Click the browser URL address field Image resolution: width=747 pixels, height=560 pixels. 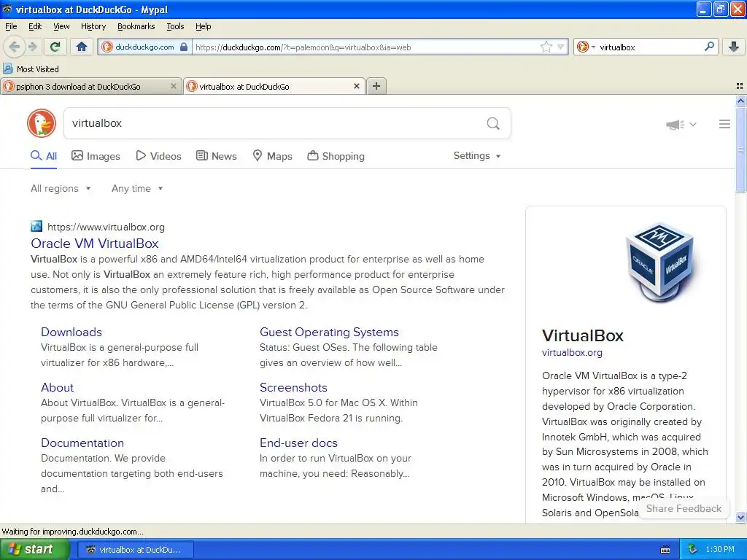[365, 47]
